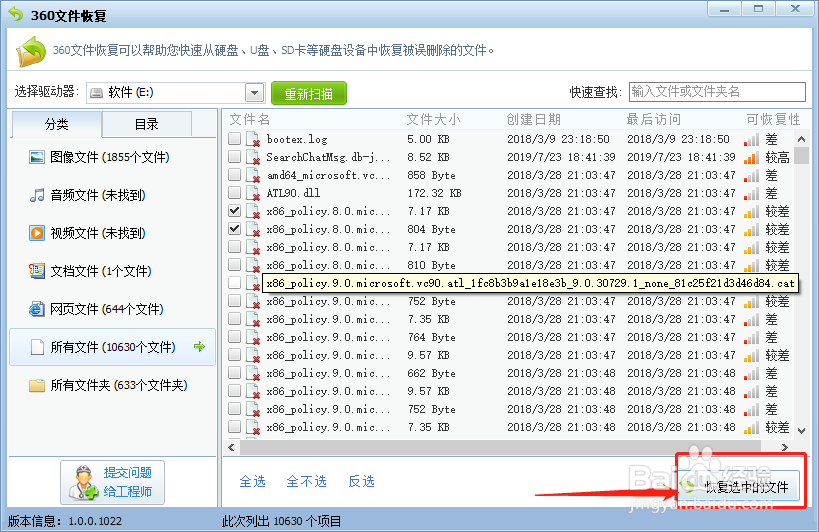
Task: Click vertical scrollbar up arrow
Action: [x=801, y=139]
